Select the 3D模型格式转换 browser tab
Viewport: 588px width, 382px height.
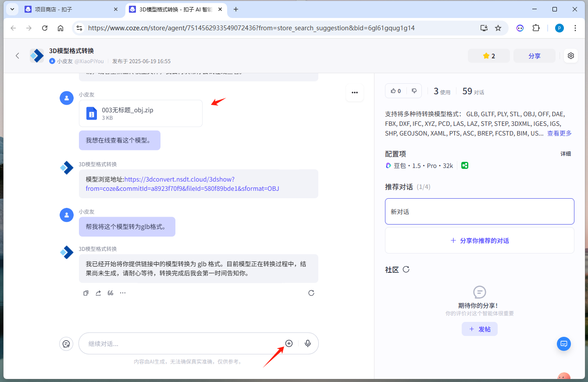click(x=176, y=9)
